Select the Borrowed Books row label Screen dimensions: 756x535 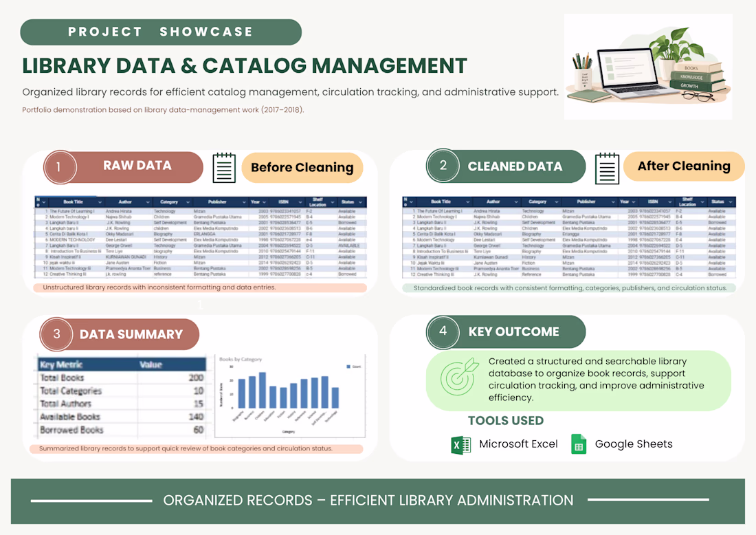click(72, 430)
